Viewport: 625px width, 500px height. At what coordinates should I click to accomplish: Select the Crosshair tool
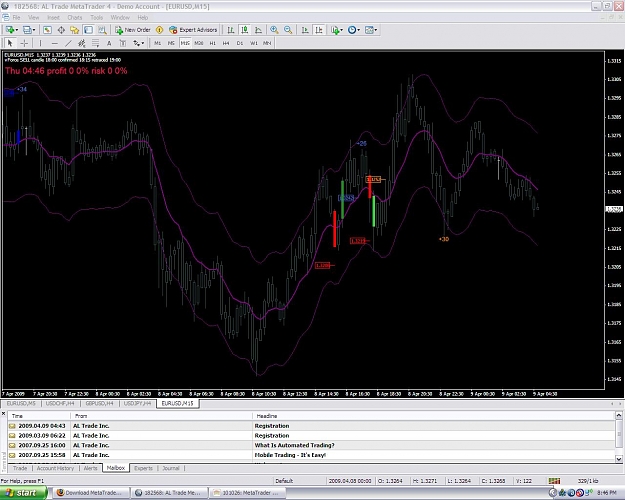point(24,43)
